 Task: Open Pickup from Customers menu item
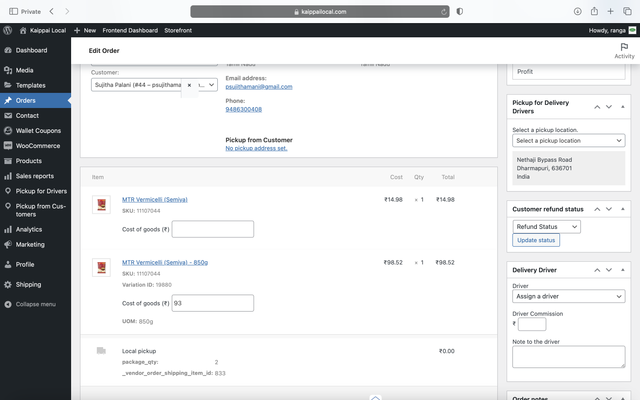(x=35, y=210)
